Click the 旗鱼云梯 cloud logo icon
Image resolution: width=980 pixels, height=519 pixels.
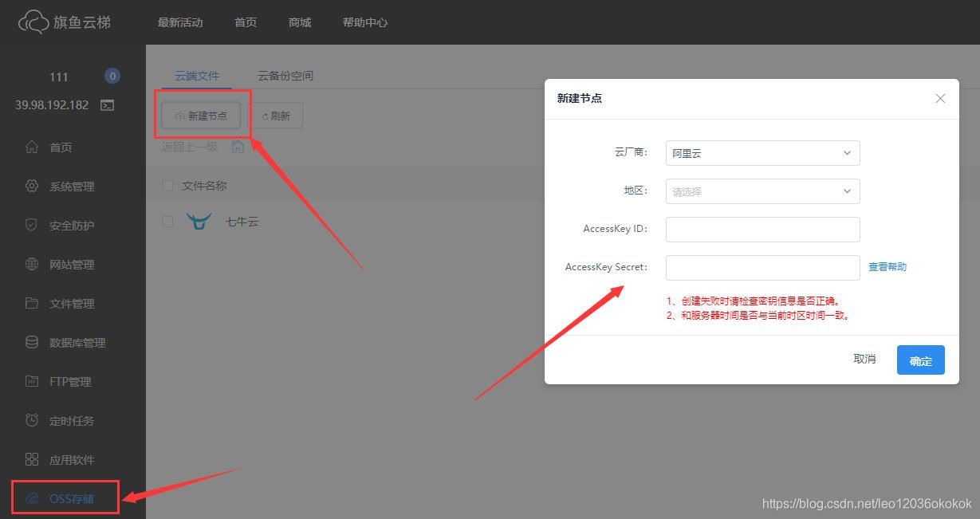click(33, 22)
